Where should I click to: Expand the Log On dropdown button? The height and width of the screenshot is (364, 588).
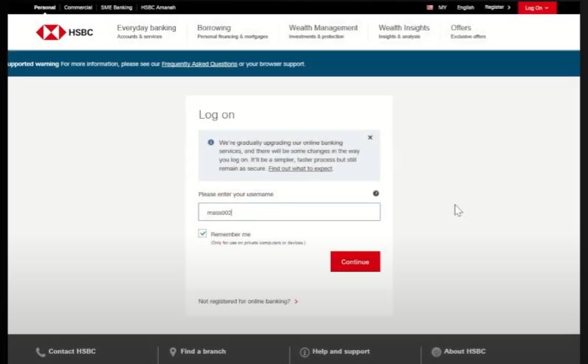click(x=537, y=7)
